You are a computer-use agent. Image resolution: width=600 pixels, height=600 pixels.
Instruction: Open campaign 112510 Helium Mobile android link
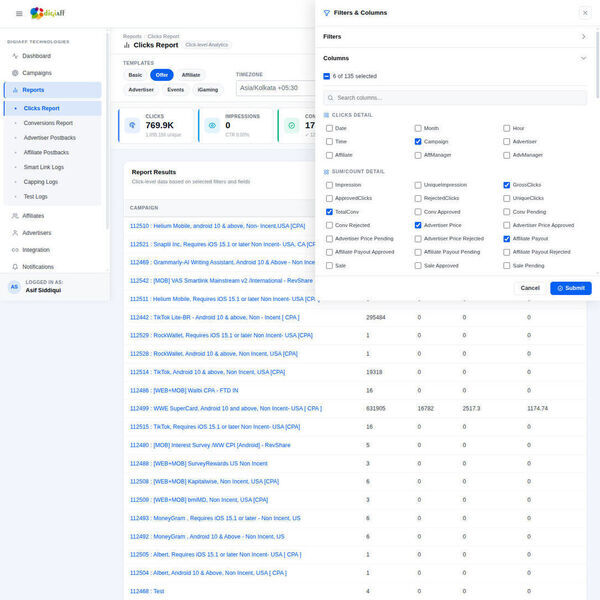coord(217,226)
